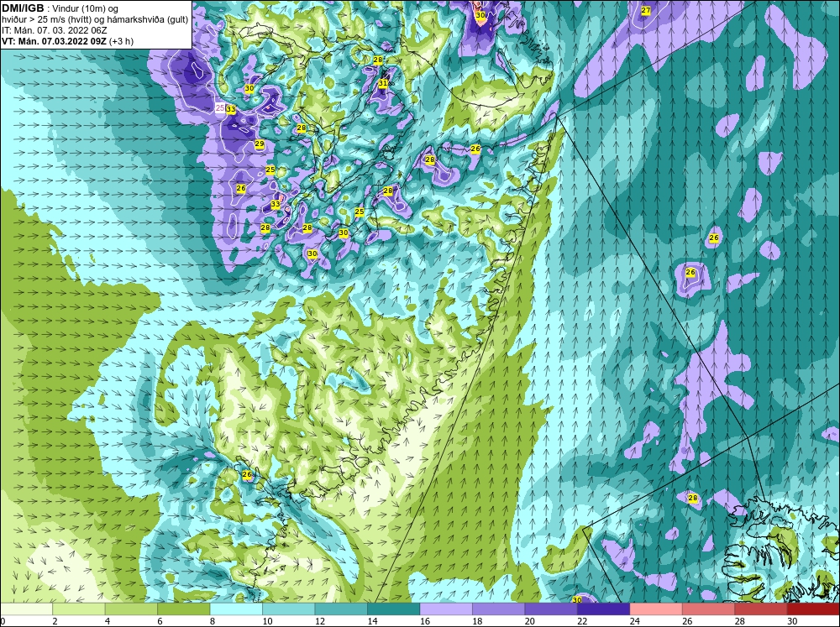Viewport: 840px width, 627px height.
Task: Choose the 10–12 m/s light teal legend swatch
Action: pos(289,609)
